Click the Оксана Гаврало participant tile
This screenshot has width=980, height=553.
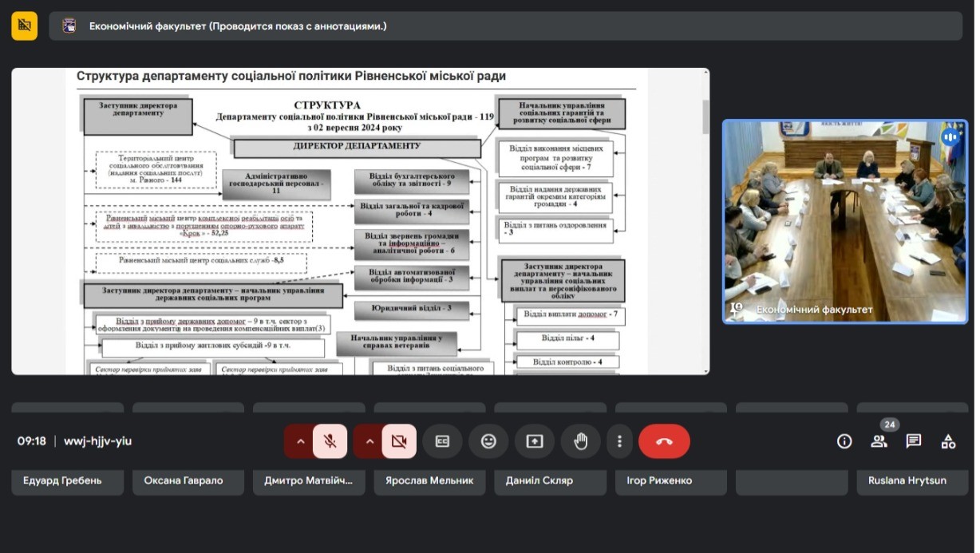(188, 481)
